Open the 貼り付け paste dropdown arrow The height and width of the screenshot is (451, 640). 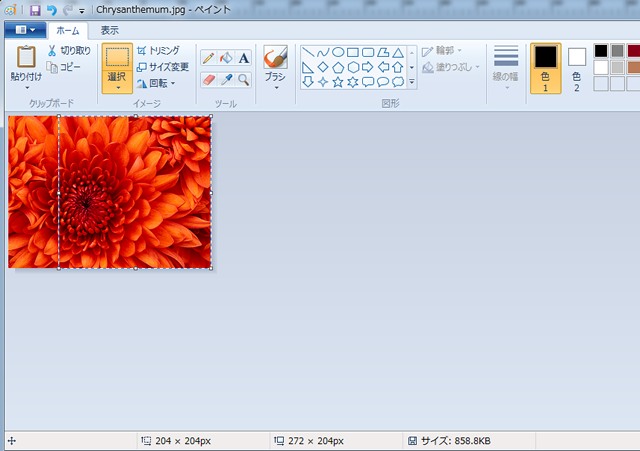(x=26, y=87)
